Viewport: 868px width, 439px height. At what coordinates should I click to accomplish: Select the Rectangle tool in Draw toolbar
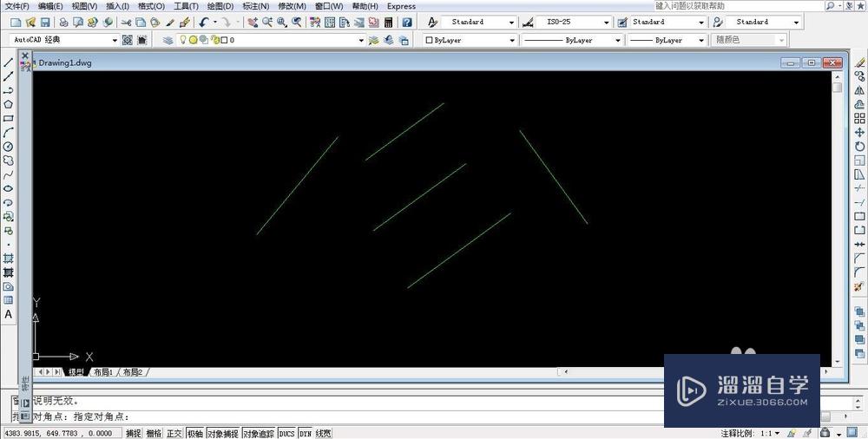[x=9, y=119]
